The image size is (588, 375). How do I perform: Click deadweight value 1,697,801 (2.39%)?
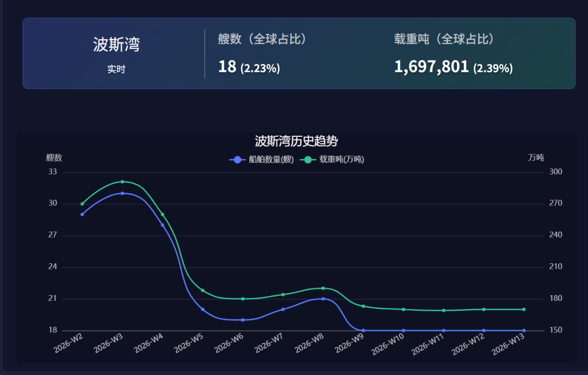[x=453, y=67]
